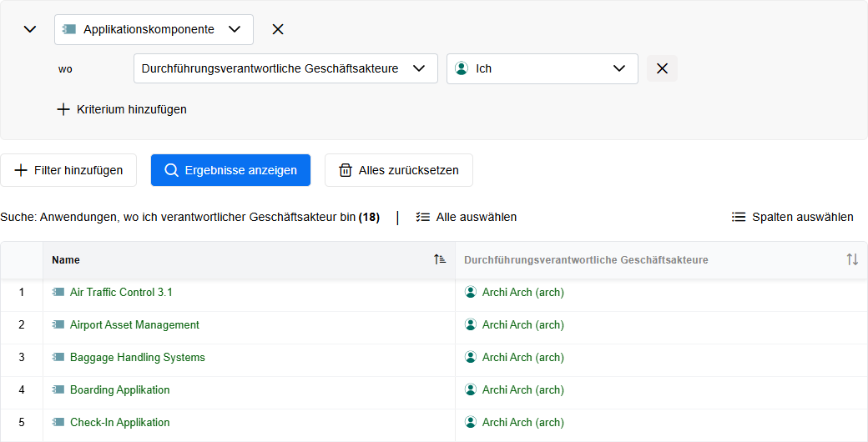Select row number 3
Viewport: 868px width, 442px height.
click(22, 358)
